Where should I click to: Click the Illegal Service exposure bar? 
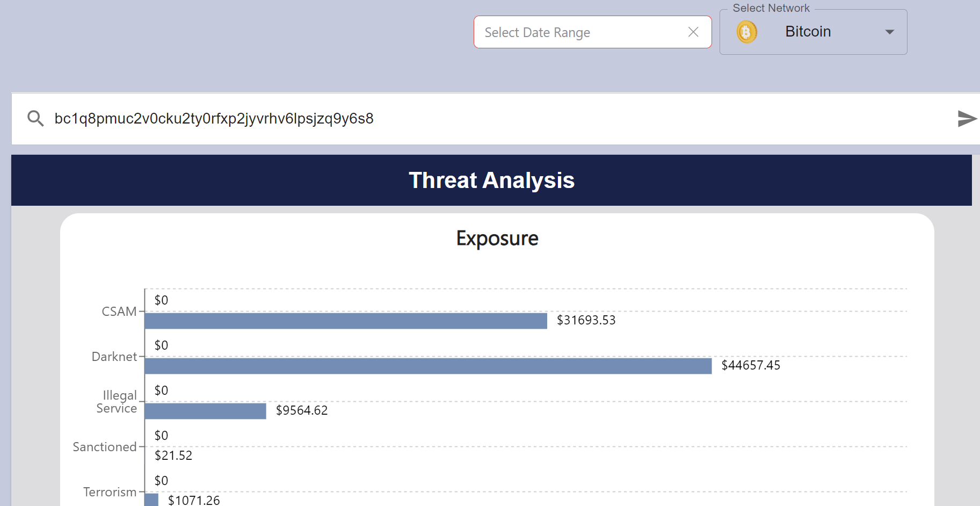[x=205, y=411]
